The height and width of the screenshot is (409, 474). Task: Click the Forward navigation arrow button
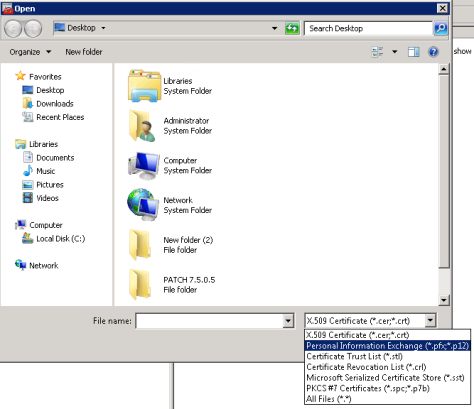pos(33,28)
